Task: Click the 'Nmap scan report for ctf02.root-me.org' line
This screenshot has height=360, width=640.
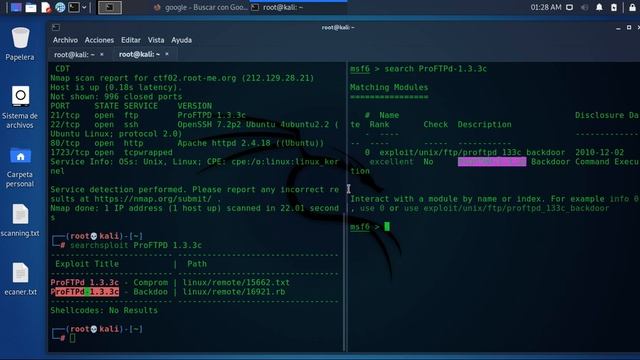Action: (x=182, y=78)
